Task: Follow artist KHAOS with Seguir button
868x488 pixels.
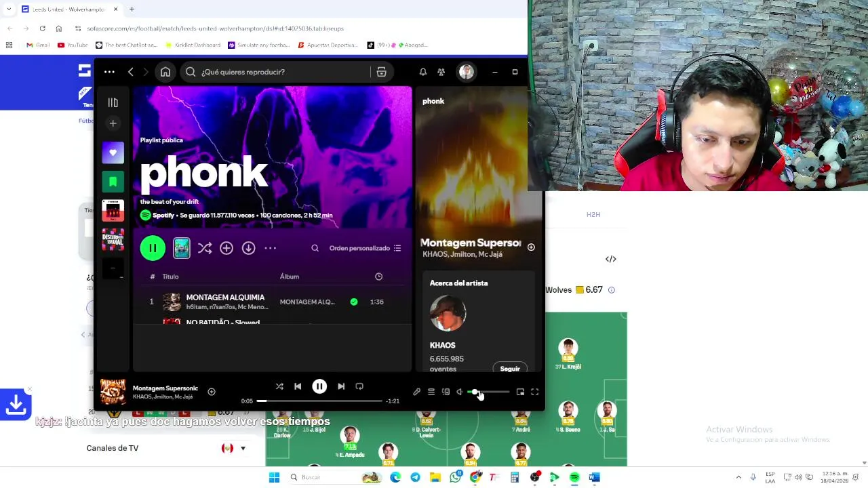Action: click(x=510, y=369)
